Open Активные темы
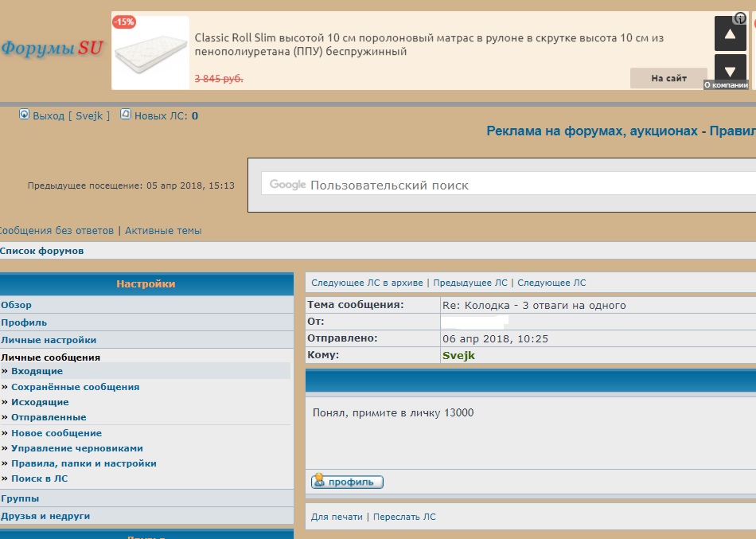The image size is (756, 539). [163, 231]
